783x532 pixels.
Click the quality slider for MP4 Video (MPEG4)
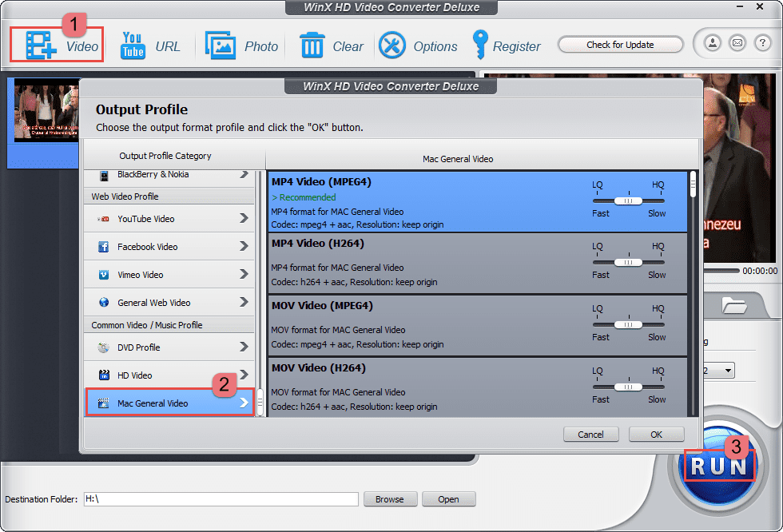pos(628,200)
